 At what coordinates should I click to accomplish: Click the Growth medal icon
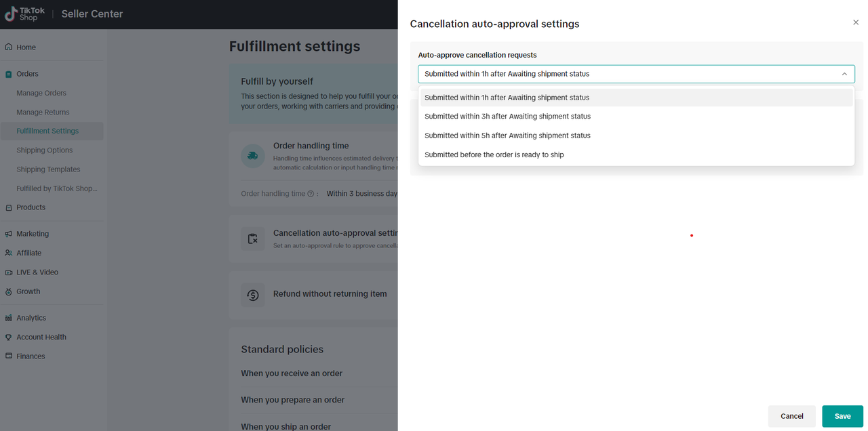pyautogui.click(x=9, y=291)
